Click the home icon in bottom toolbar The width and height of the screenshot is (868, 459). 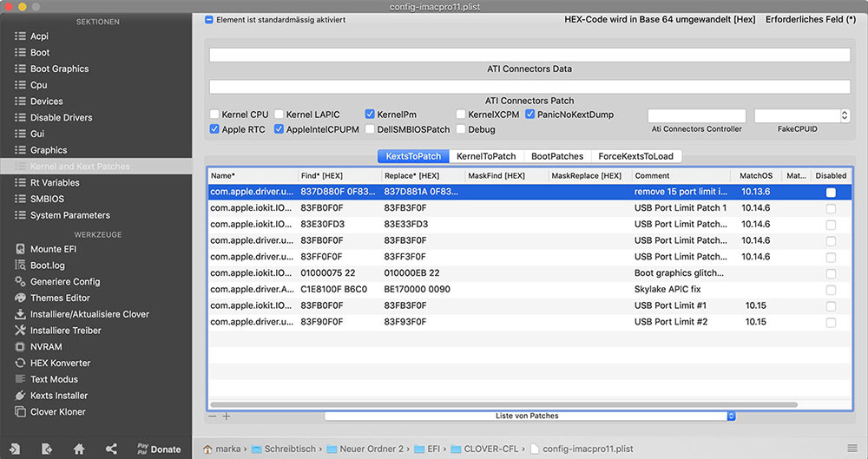(79, 449)
